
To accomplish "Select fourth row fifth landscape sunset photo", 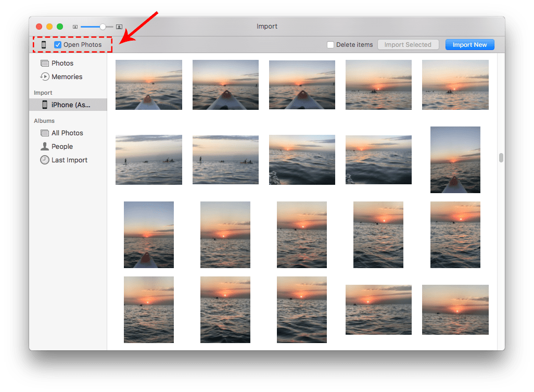I will pos(455,310).
